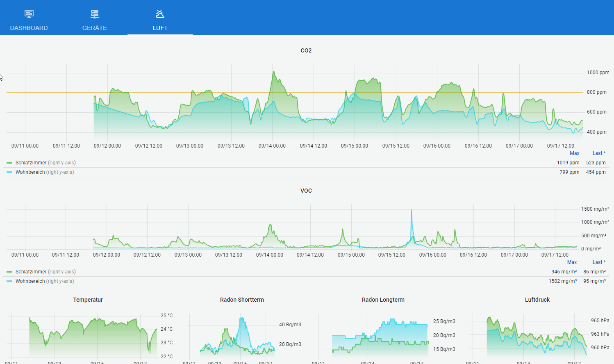614x364 pixels.
Task: Open the Radon Shortterm panel title menu
Action: 242,300
